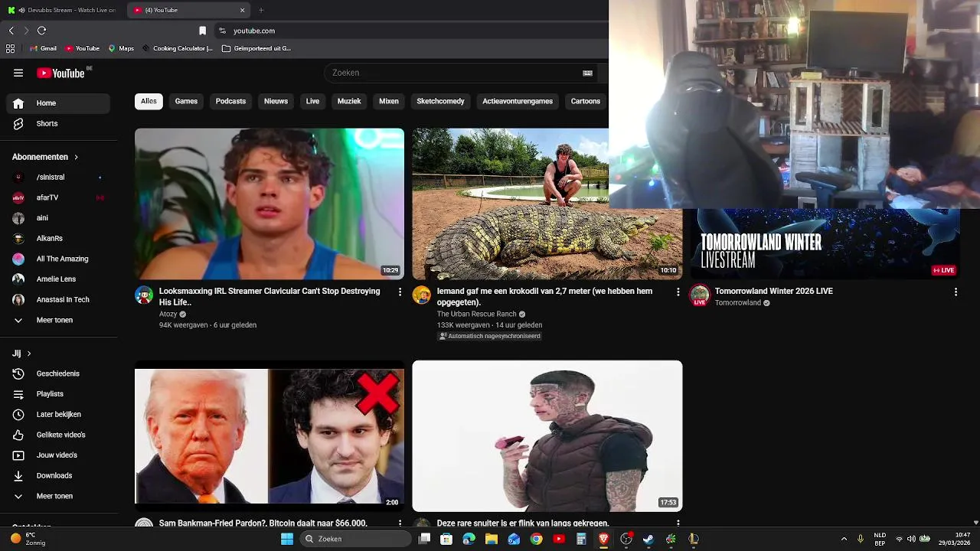Open the YouTube hamburger guide menu
The width and height of the screenshot is (980, 551).
tap(18, 73)
